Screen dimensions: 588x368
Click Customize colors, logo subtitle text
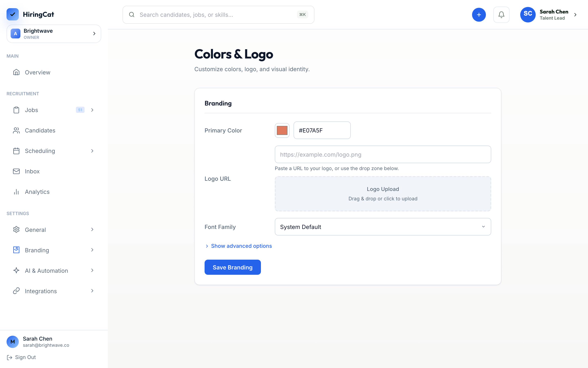pyautogui.click(x=252, y=69)
